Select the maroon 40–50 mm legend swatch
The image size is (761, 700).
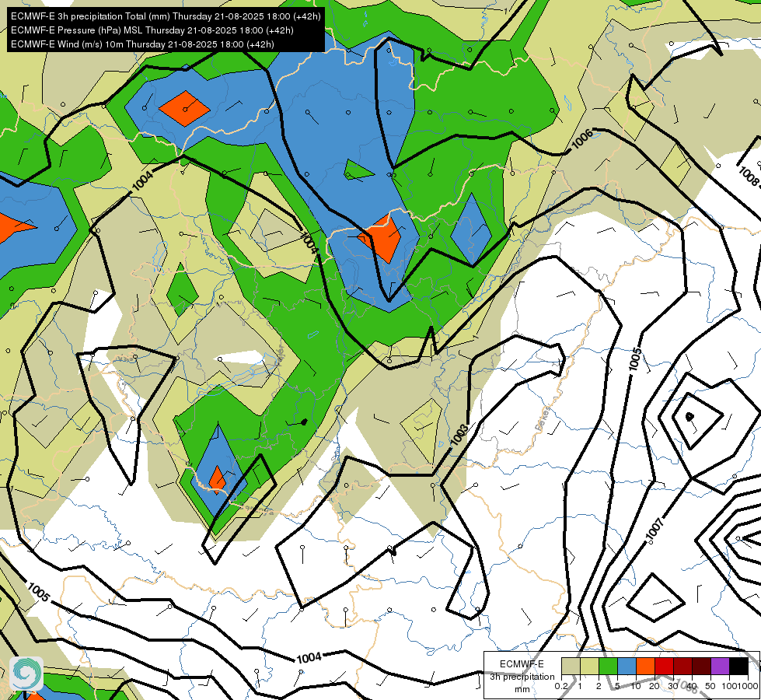(701, 666)
